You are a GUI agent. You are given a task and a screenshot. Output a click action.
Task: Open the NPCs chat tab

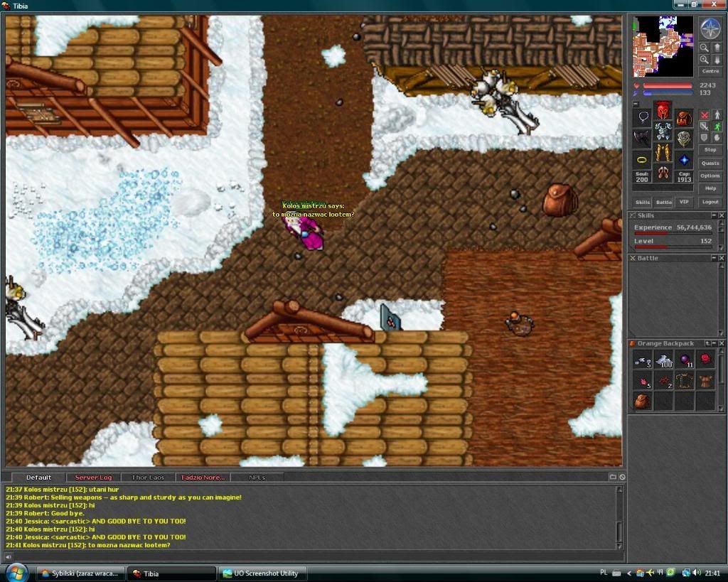[257, 477]
